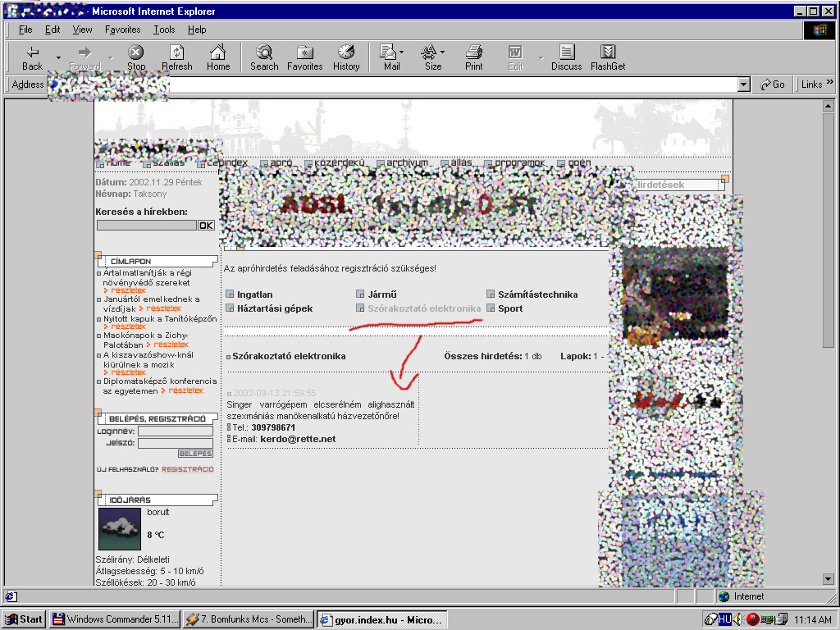Open the Back button history arrow

coord(58,57)
